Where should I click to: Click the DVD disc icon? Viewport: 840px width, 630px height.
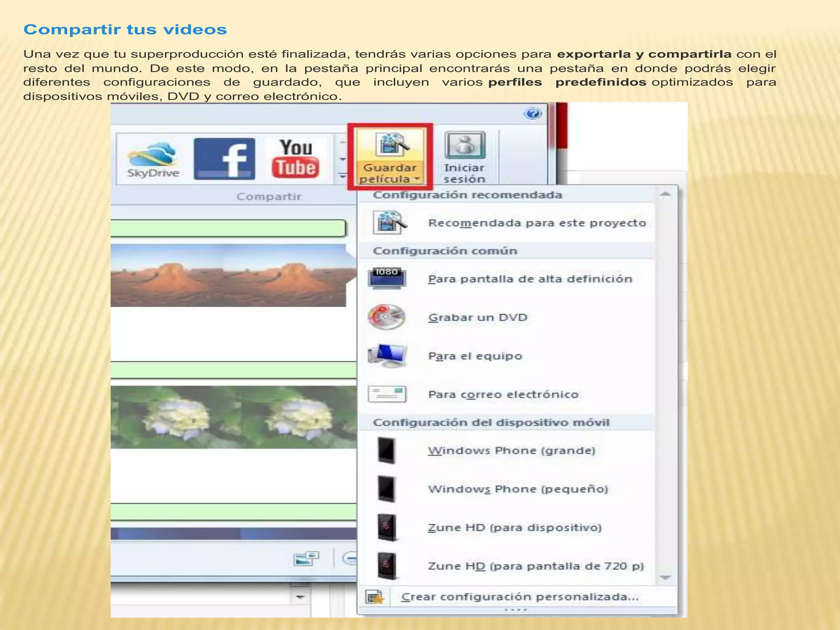click(386, 317)
